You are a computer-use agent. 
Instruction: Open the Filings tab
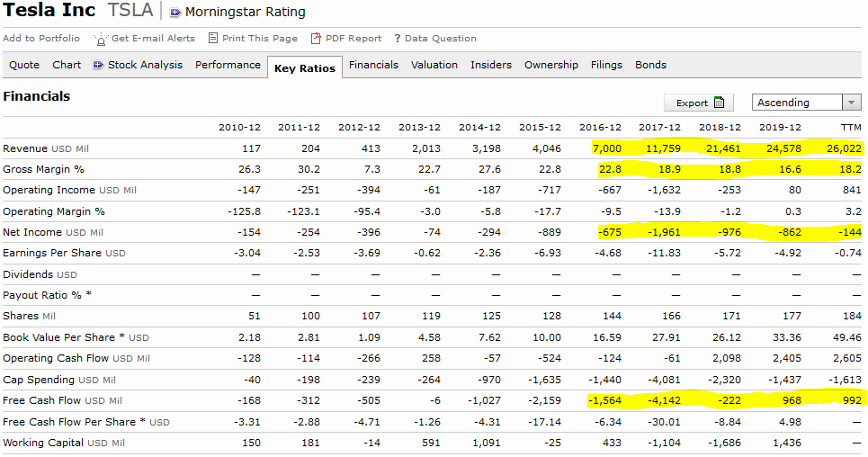tap(606, 65)
